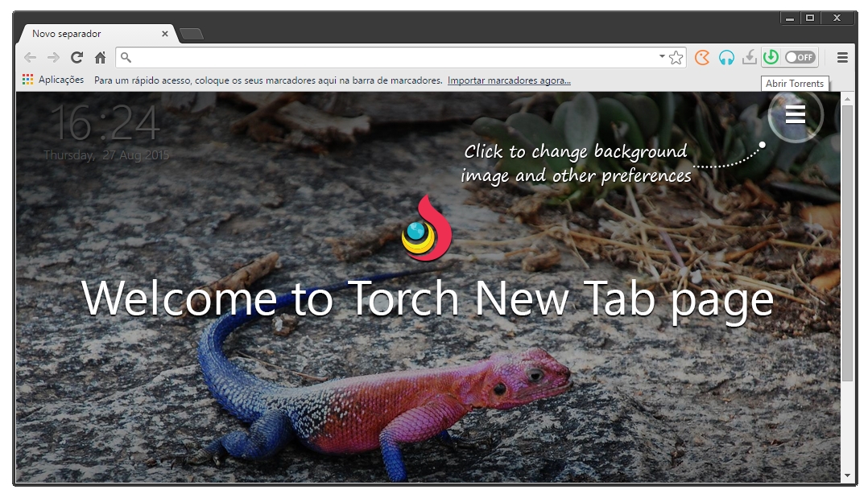The height and width of the screenshot is (498, 868).
Task: Open the Torch Music headphones icon
Action: pyautogui.click(x=726, y=58)
